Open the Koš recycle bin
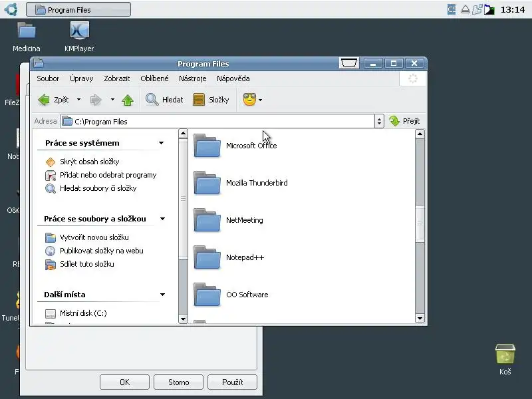This screenshot has width=532, height=399. 505,360
